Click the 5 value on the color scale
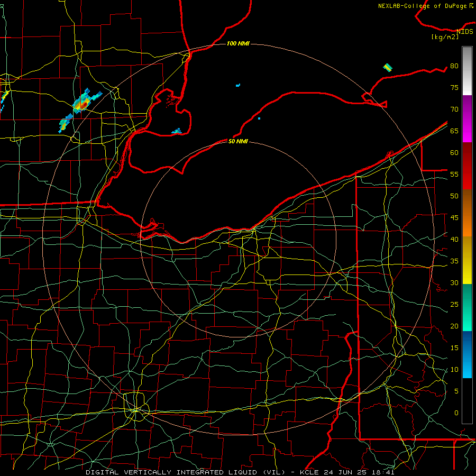Screen dimensions: 476x476 click(x=456, y=391)
